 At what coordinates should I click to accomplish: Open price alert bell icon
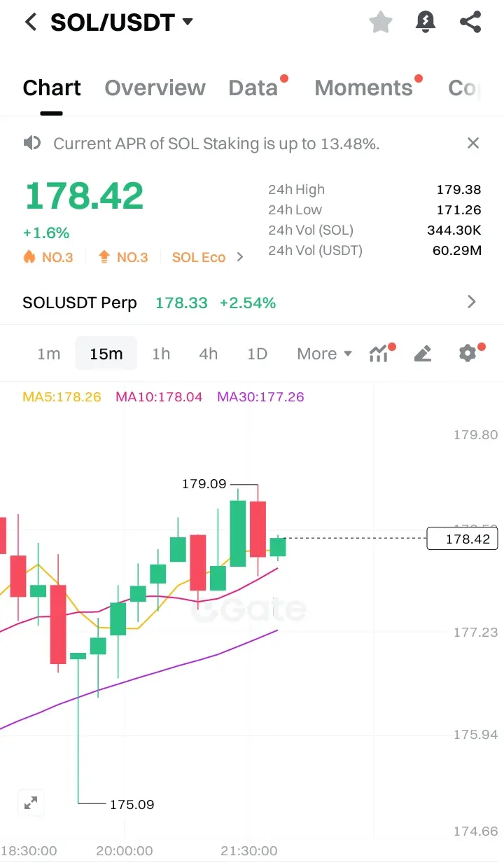coord(425,22)
